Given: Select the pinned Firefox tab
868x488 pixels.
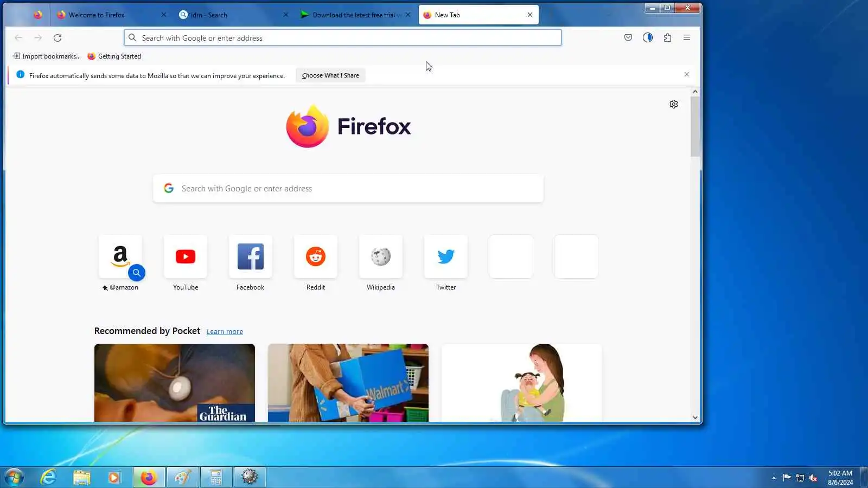Looking at the screenshot, I should pos(37,15).
